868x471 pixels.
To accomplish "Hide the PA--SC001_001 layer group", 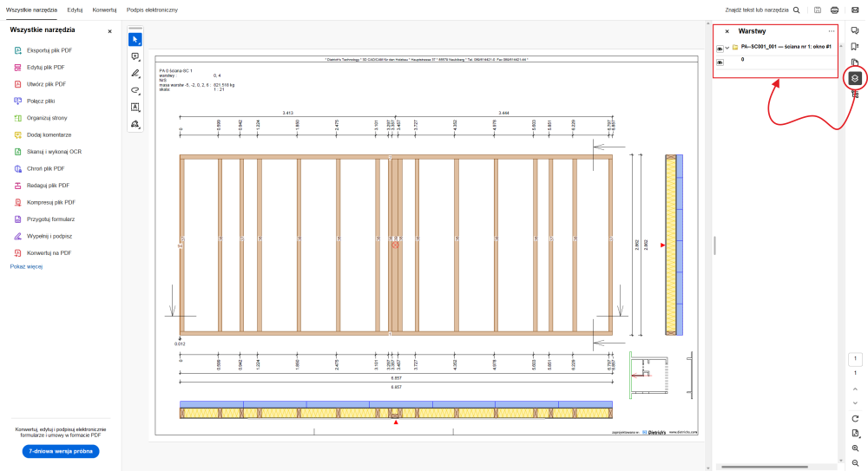I will point(720,49).
